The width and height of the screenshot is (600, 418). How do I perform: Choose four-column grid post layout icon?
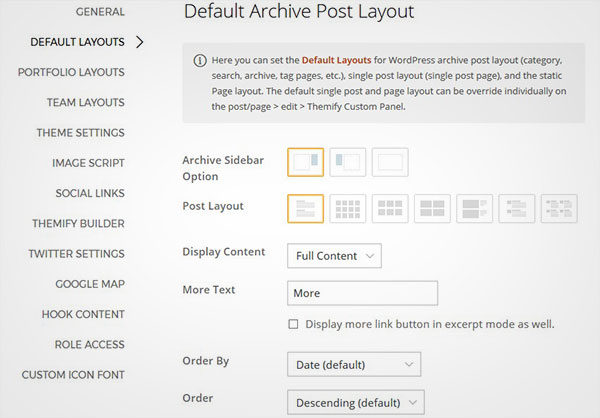point(347,209)
